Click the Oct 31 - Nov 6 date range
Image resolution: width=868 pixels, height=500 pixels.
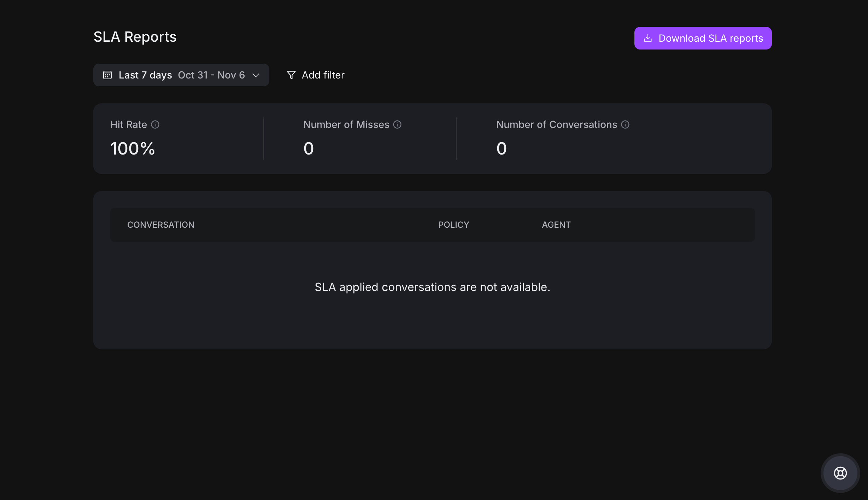(211, 75)
